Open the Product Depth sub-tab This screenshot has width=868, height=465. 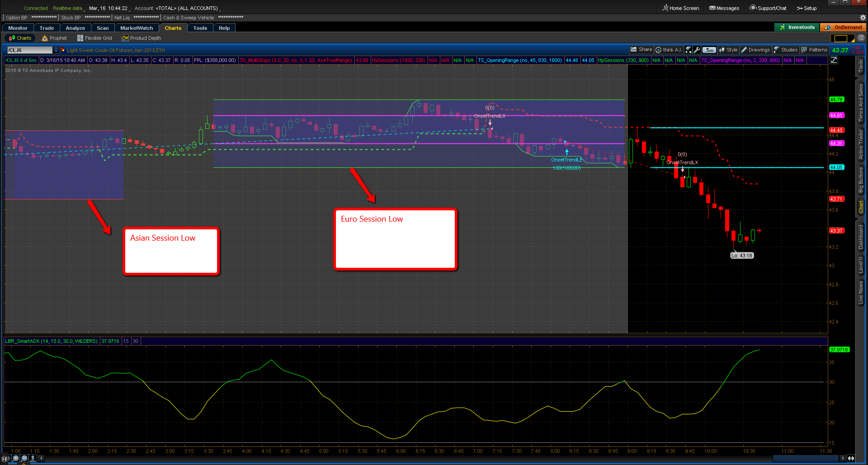pyautogui.click(x=142, y=38)
